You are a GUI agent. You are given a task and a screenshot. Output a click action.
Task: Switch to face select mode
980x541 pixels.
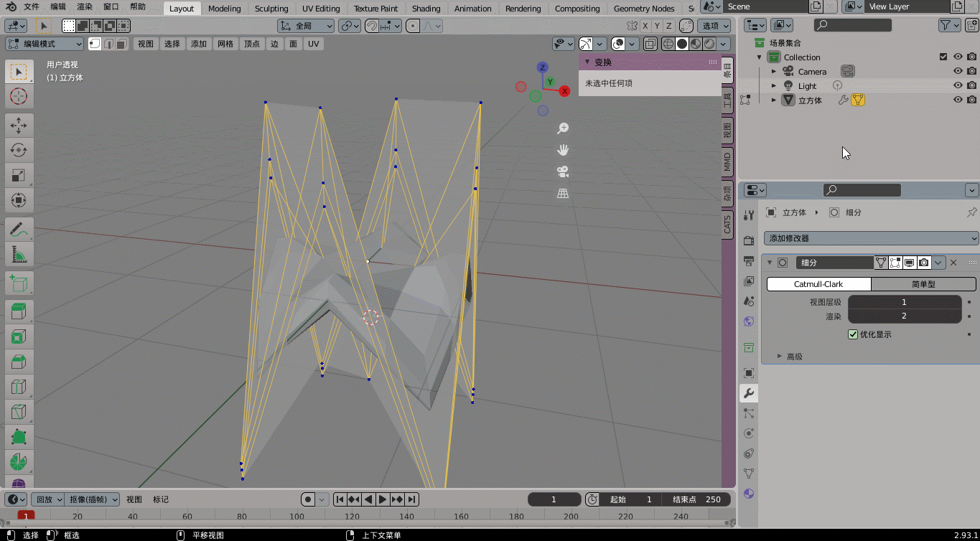(x=122, y=44)
